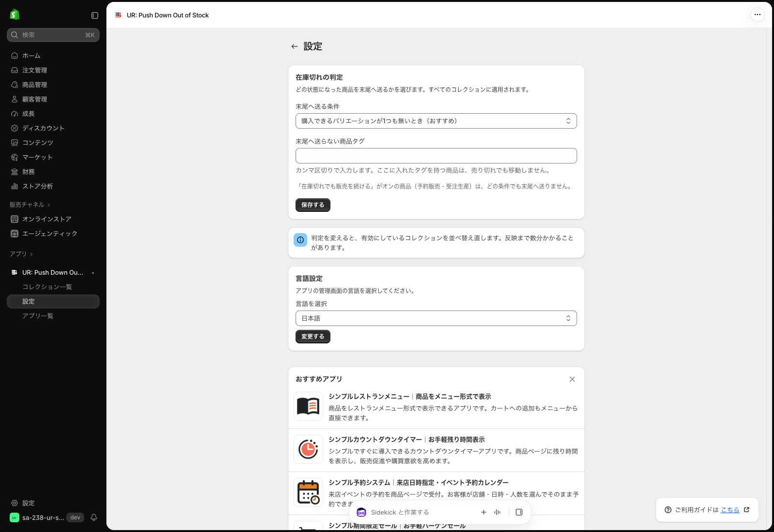Screen dimensions: 774x532
Task: Start voice input in Sidekick bar
Action: [x=497, y=512]
